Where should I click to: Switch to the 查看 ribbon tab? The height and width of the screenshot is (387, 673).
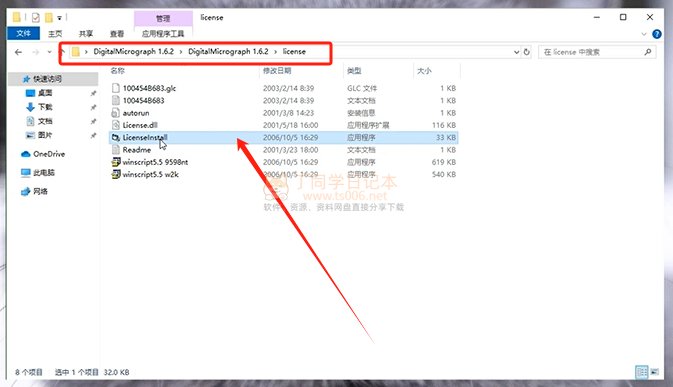[x=117, y=33]
